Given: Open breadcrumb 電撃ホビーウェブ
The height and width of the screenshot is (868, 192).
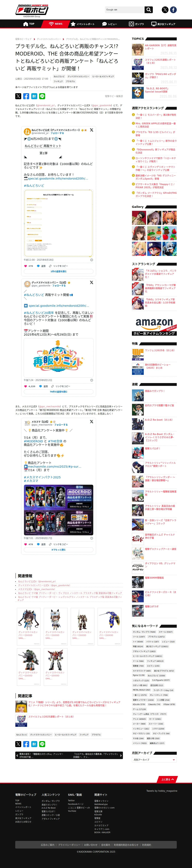Looking at the screenshot, I should (x=23, y=39).
